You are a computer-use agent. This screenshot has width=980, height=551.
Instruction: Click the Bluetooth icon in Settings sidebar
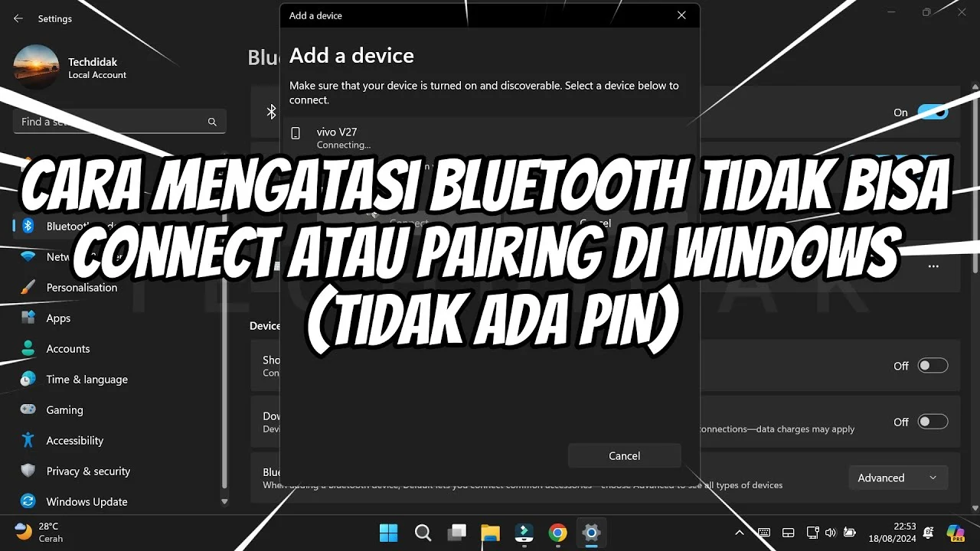tap(28, 226)
